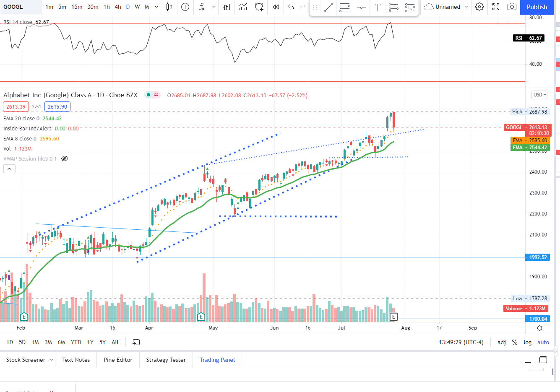
Task: Collapse the indicator legend
Action: 10,169
